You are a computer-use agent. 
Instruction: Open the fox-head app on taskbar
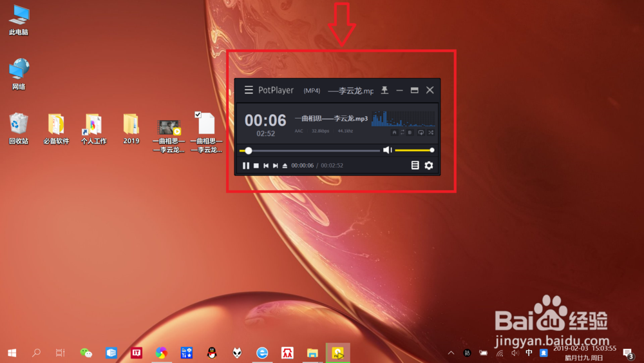(x=237, y=353)
